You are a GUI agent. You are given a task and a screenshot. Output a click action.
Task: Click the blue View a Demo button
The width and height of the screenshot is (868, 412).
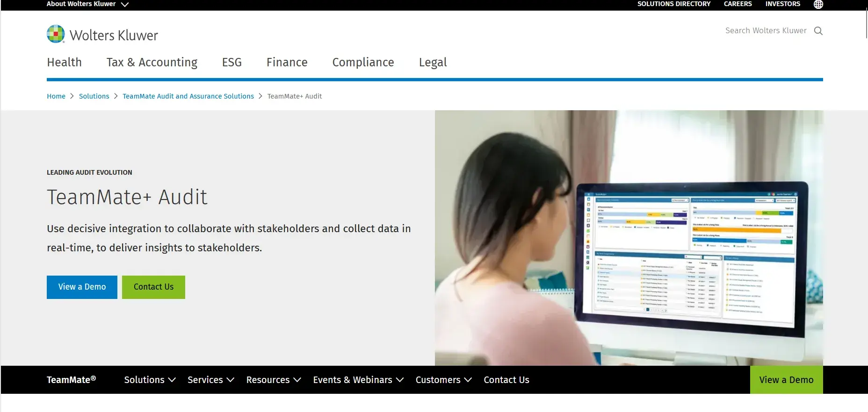[82, 287]
